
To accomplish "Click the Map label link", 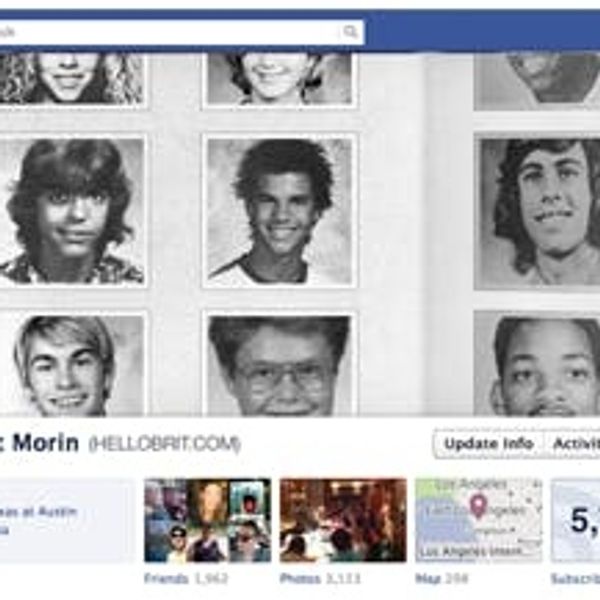I will click(x=424, y=578).
